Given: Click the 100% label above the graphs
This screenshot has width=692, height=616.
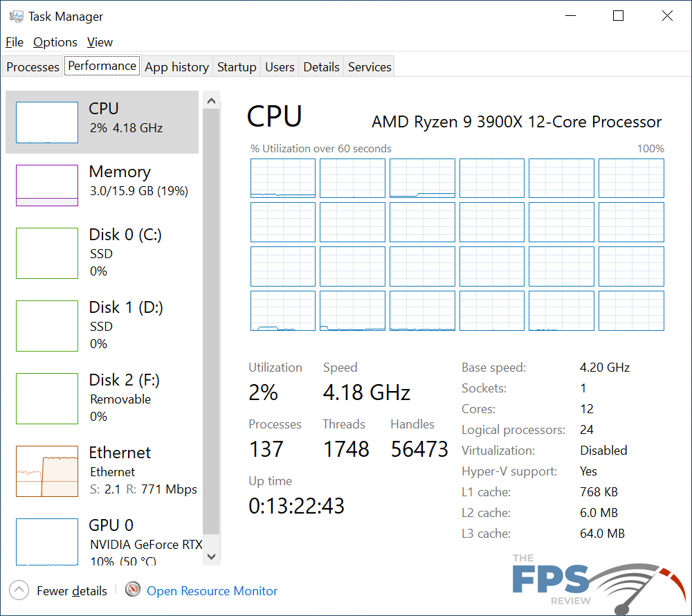Looking at the screenshot, I should pos(650,149).
